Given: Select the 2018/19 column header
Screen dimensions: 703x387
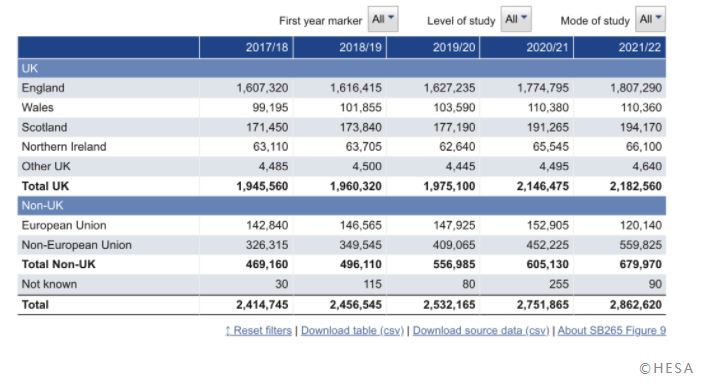Looking at the screenshot, I should click(x=340, y=48).
